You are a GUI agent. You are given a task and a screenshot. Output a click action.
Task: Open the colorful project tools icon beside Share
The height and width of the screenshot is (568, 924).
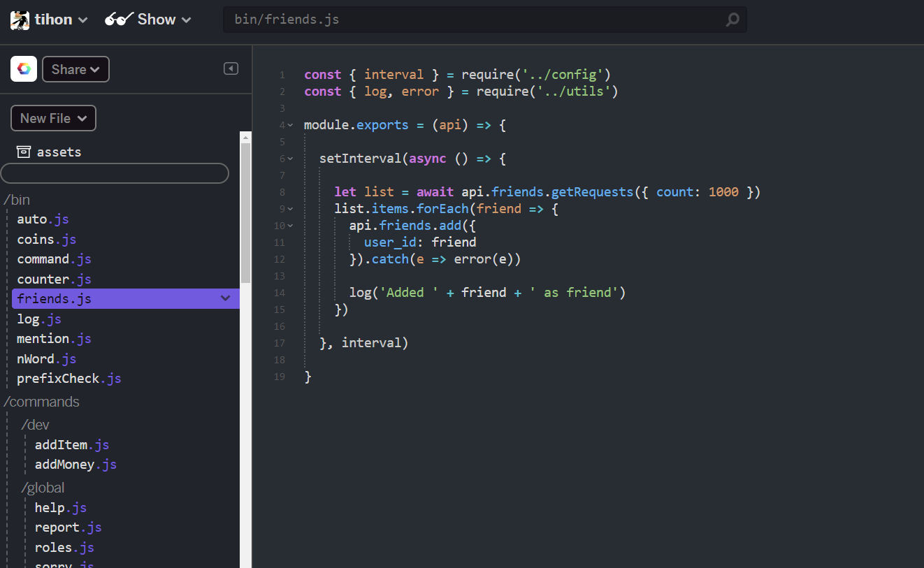pos(24,69)
